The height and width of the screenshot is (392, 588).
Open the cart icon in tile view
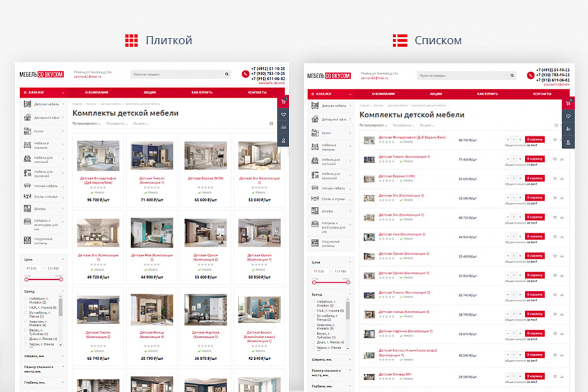(x=283, y=101)
